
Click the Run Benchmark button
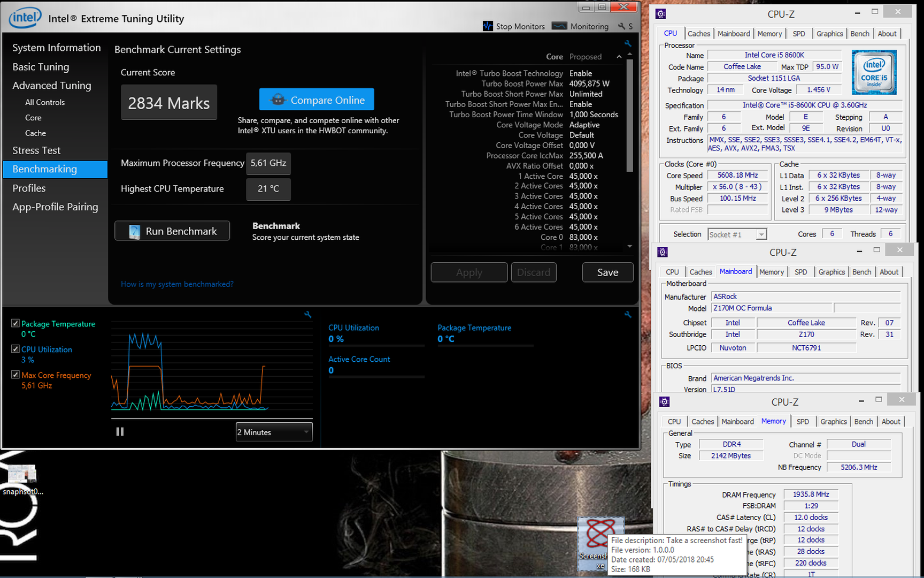coord(172,231)
